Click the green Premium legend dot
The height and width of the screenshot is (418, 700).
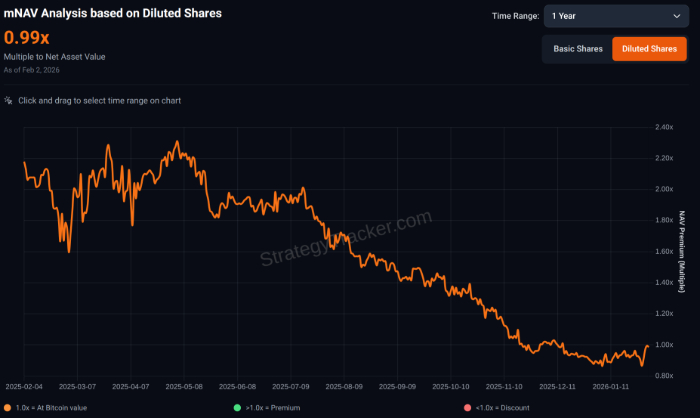(237, 407)
